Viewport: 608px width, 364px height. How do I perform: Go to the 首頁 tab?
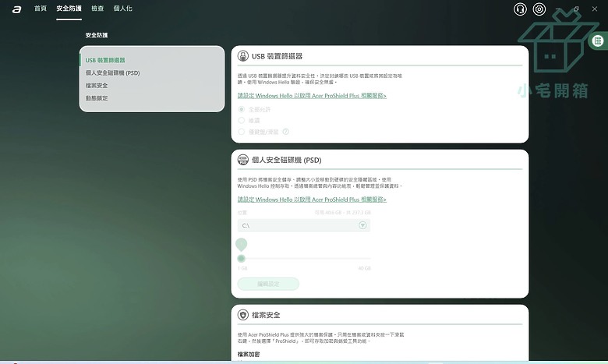pos(41,9)
